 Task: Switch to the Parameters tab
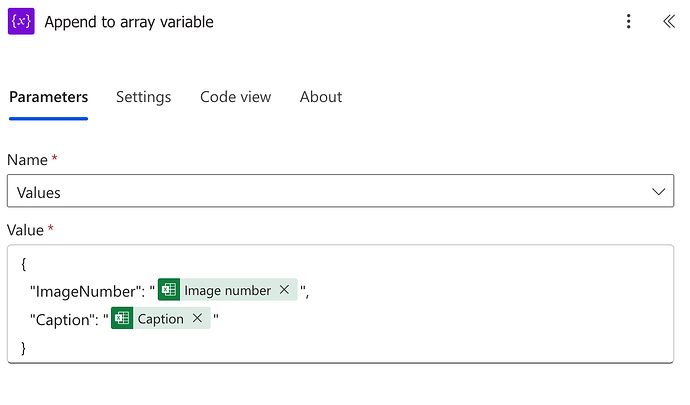[48, 97]
